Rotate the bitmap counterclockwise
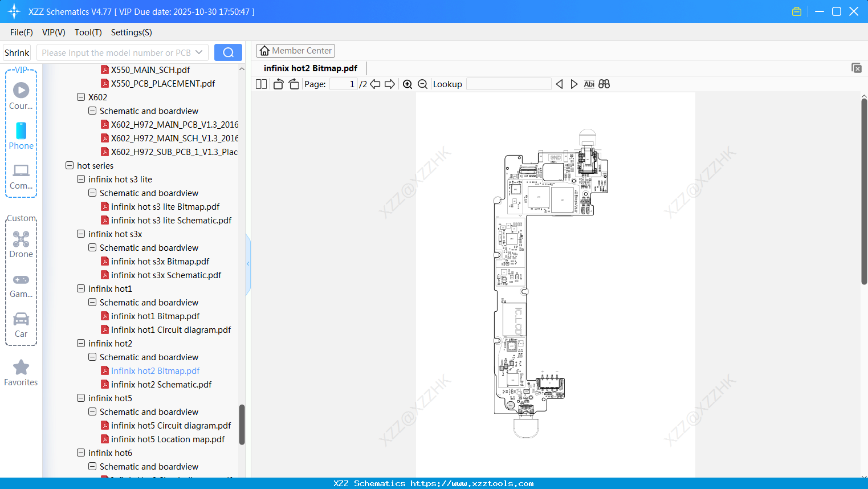 [278, 84]
